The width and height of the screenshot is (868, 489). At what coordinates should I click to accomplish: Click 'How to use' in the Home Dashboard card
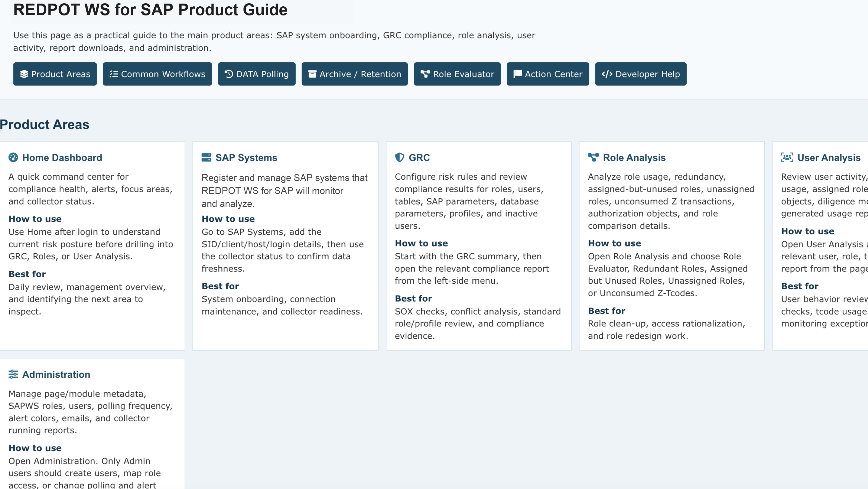pyautogui.click(x=35, y=219)
